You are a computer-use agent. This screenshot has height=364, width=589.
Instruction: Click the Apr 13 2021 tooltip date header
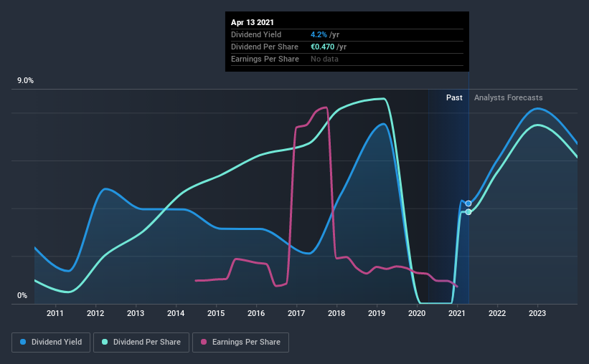253,22
